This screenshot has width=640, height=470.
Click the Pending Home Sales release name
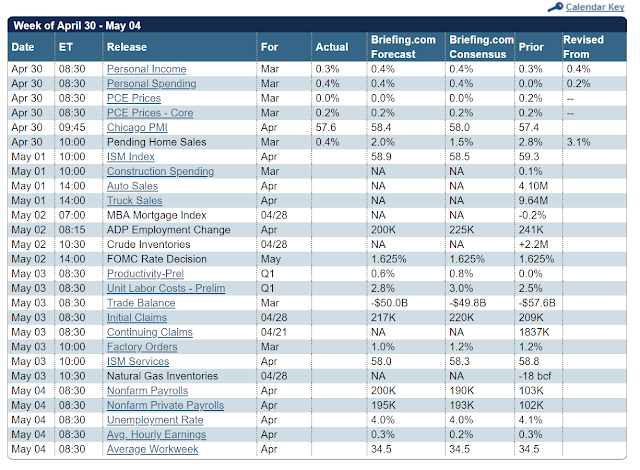click(156, 142)
